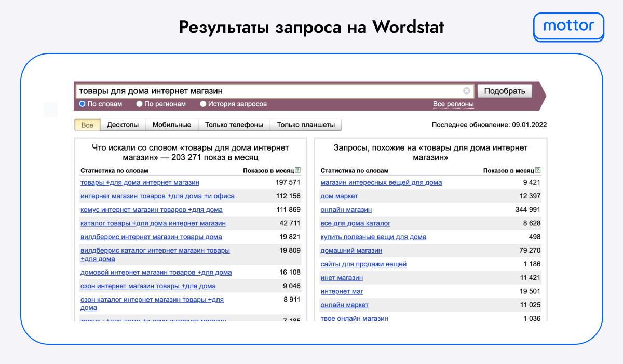Click the value '112 156'
623x364 pixels.
point(288,196)
